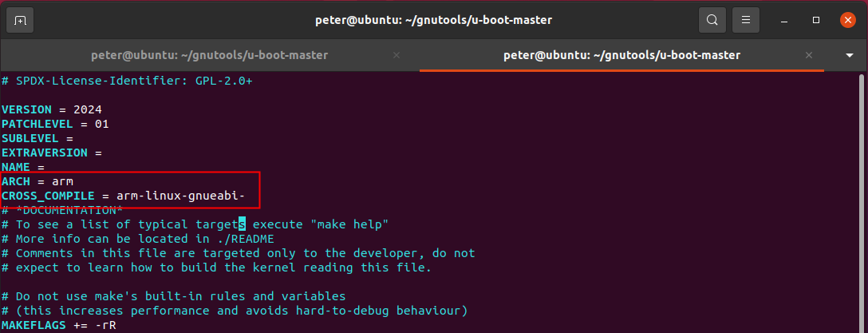Select the active highlighted terminal tab
The width and height of the screenshot is (868, 333).
pos(621,55)
